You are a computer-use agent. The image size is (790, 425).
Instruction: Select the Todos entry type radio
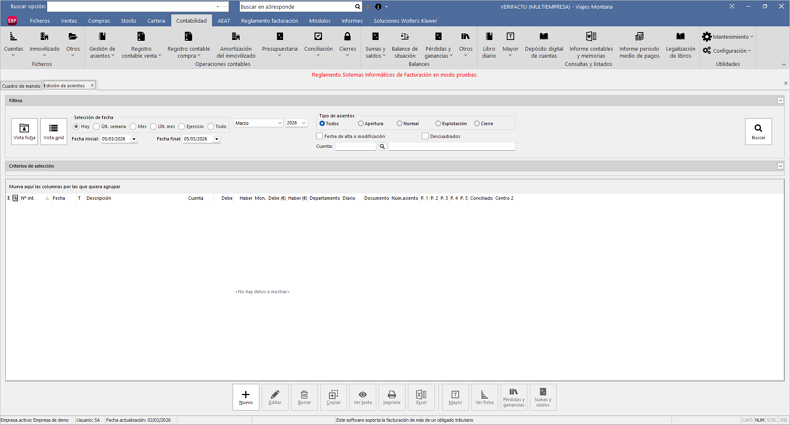322,123
